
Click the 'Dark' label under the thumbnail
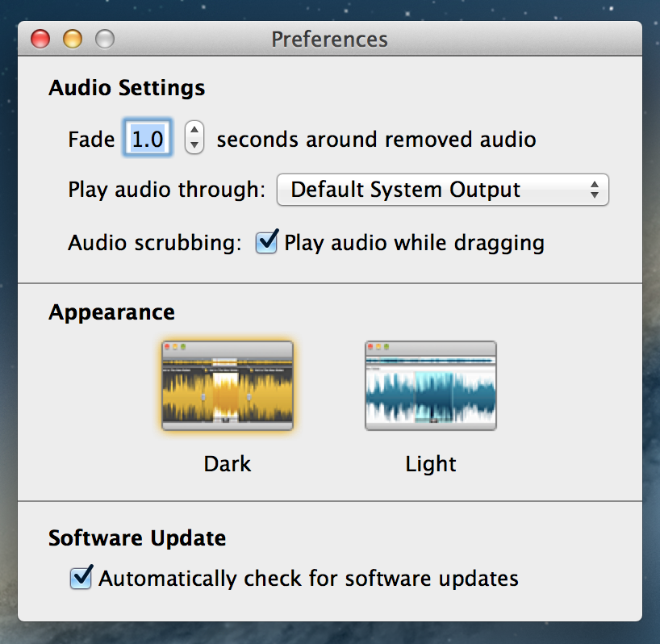pyautogui.click(x=228, y=464)
